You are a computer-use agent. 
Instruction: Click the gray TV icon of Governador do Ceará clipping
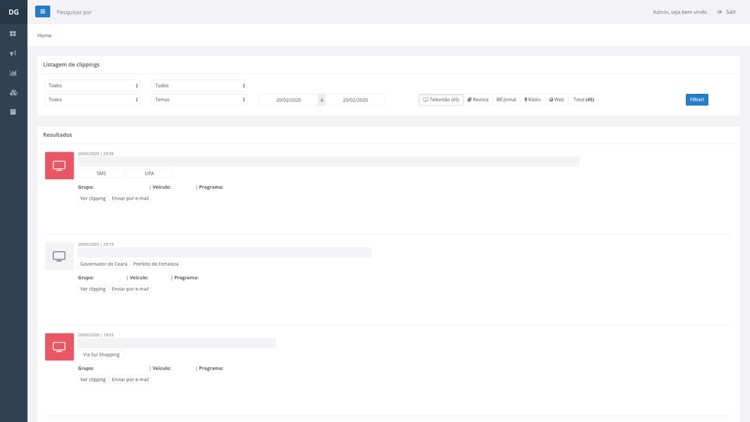(x=59, y=256)
